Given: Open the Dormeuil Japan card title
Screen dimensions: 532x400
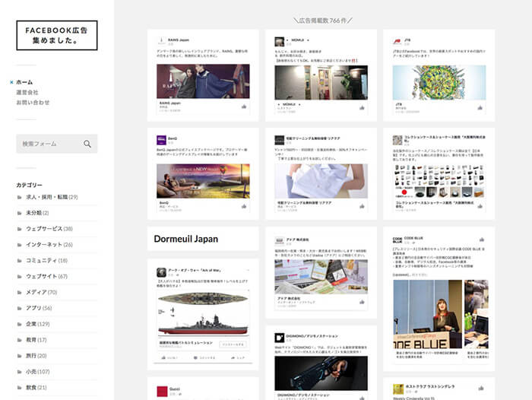Looking at the screenshot, I should (x=186, y=239).
